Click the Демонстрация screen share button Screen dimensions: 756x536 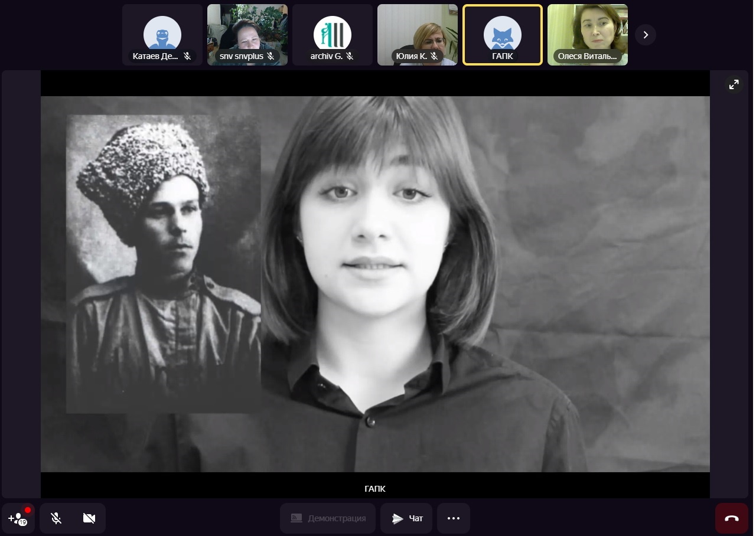pos(328,518)
